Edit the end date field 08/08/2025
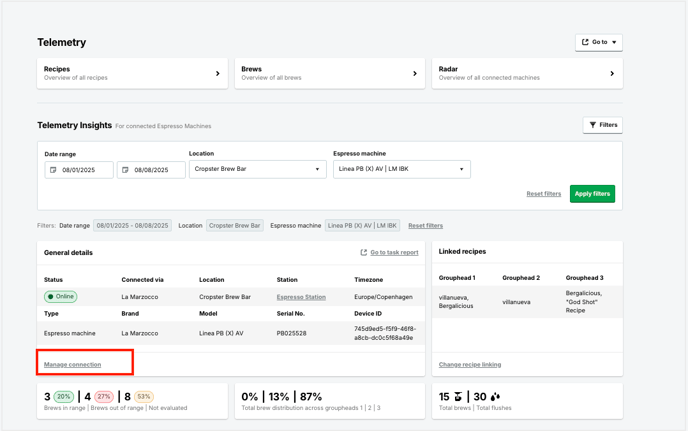This screenshot has height=431, width=688. point(151,170)
